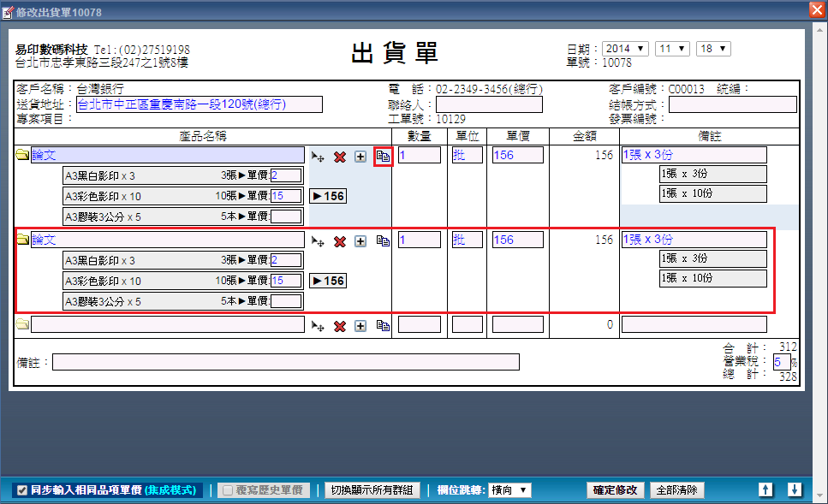Toggle the 覆寫歷史單價 checkbox
This screenshot has height=504, width=828.
(x=228, y=491)
